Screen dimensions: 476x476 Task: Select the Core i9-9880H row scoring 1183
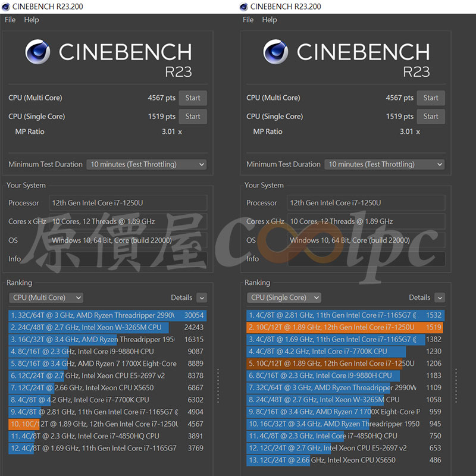346,376
